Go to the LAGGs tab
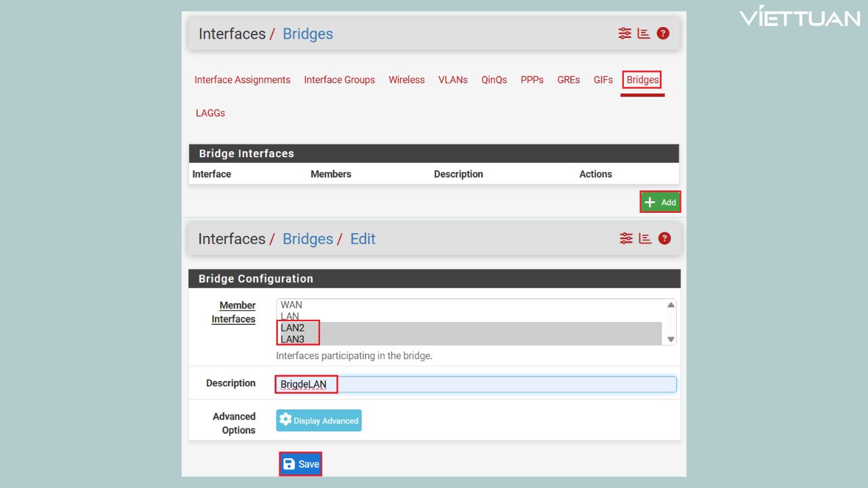This screenshot has width=868, height=488. pos(210,113)
